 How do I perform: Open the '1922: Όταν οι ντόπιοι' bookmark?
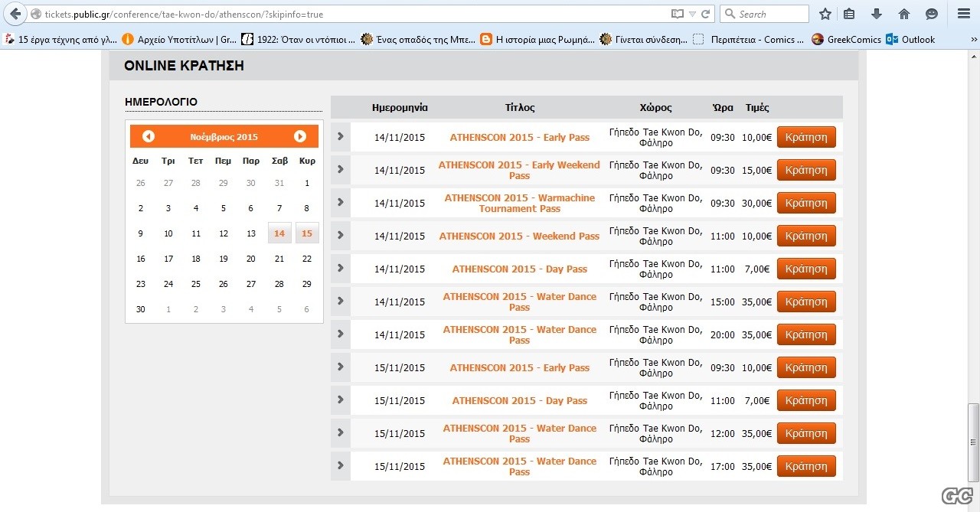[x=299, y=39]
